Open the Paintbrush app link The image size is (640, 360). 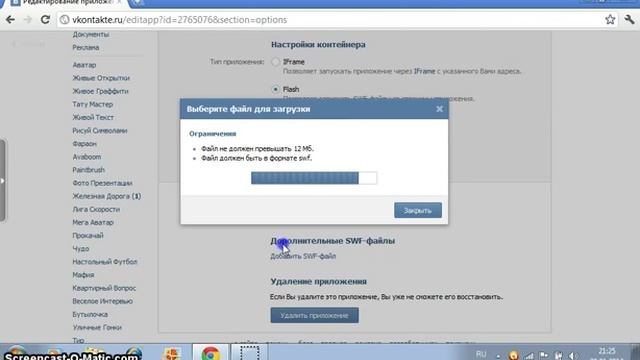coord(89,170)
